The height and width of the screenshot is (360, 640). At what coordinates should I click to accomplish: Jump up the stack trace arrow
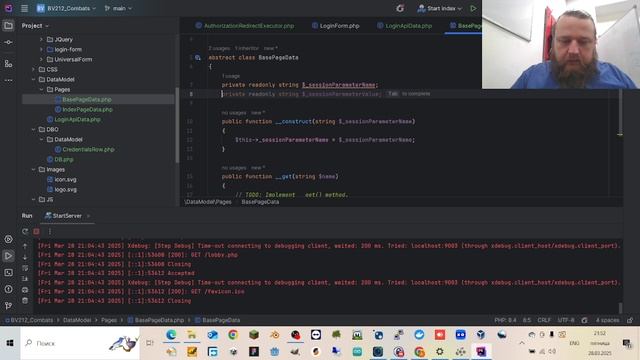coord(25,246)
